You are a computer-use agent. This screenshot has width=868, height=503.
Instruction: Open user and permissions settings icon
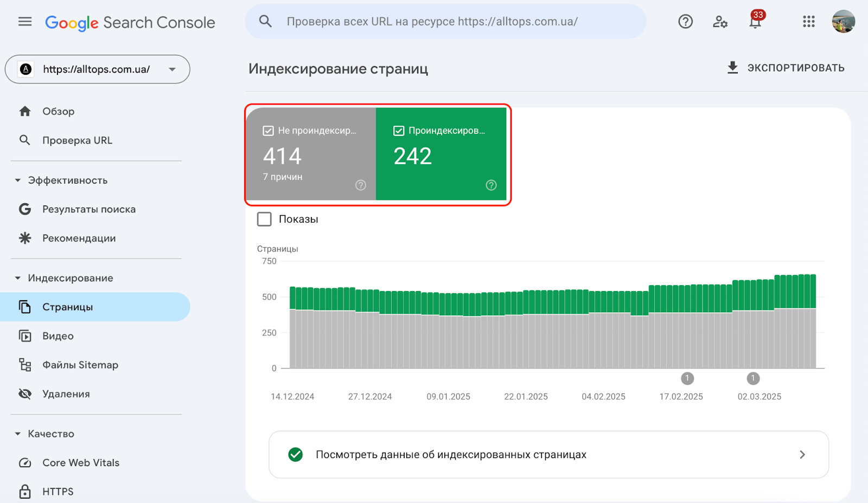720,22
